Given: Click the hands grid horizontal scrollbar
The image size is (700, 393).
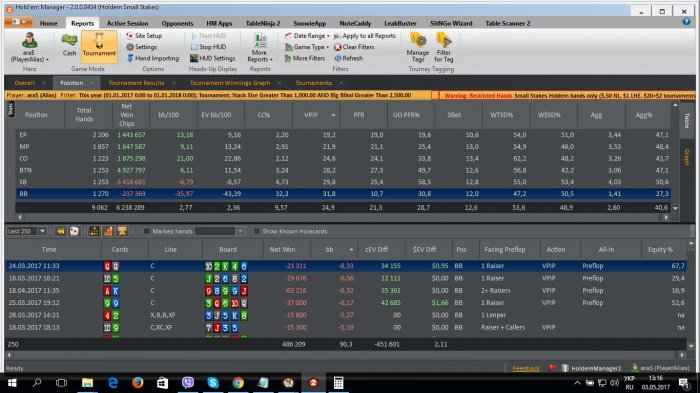Looking at the screenshot, I should pyautogui.click(x=350, y=355).
